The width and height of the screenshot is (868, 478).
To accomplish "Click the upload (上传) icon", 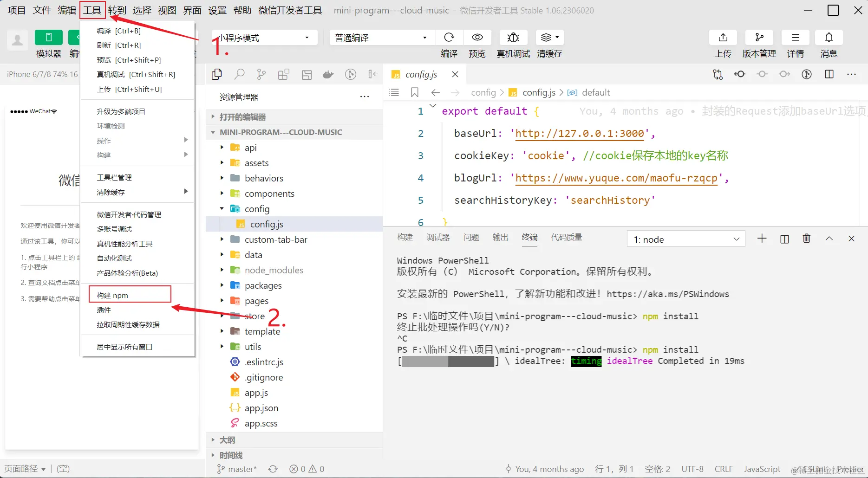I will (723, 38).
